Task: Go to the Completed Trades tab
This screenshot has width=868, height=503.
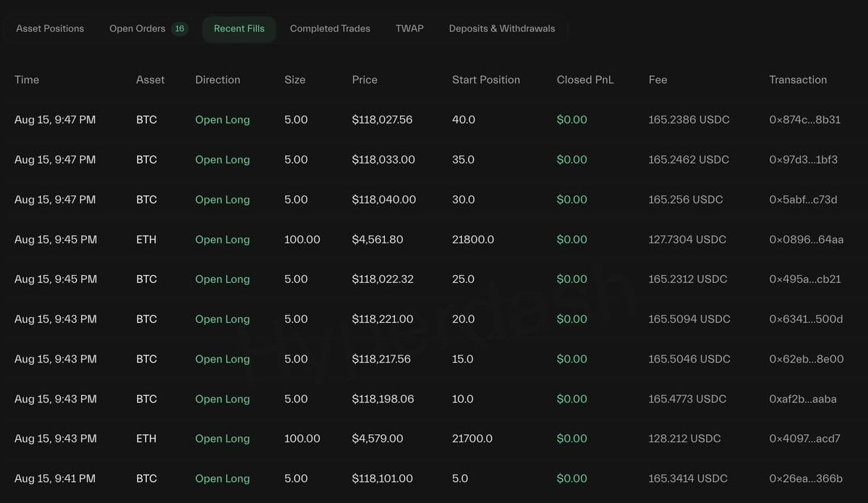Action: 330,29
